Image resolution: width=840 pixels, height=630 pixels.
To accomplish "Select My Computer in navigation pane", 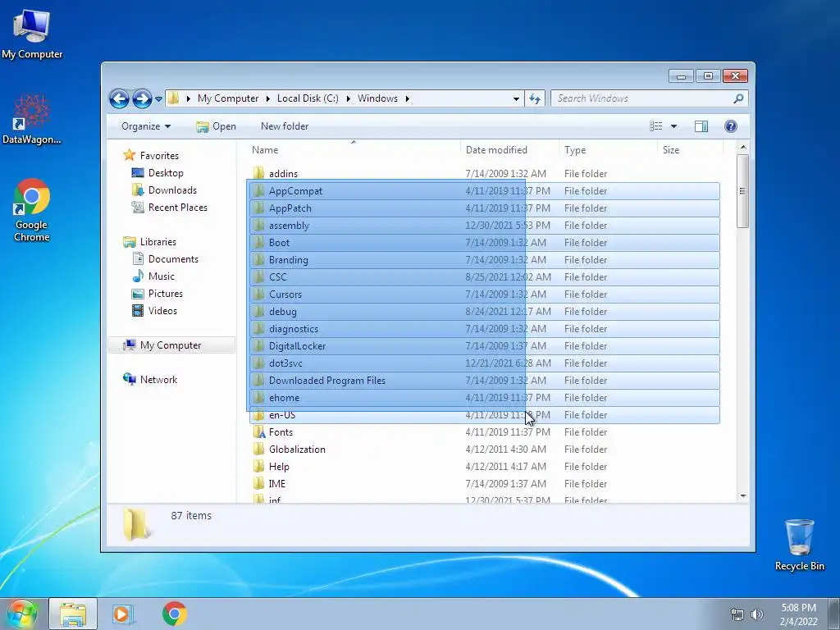I will point(171,345).
